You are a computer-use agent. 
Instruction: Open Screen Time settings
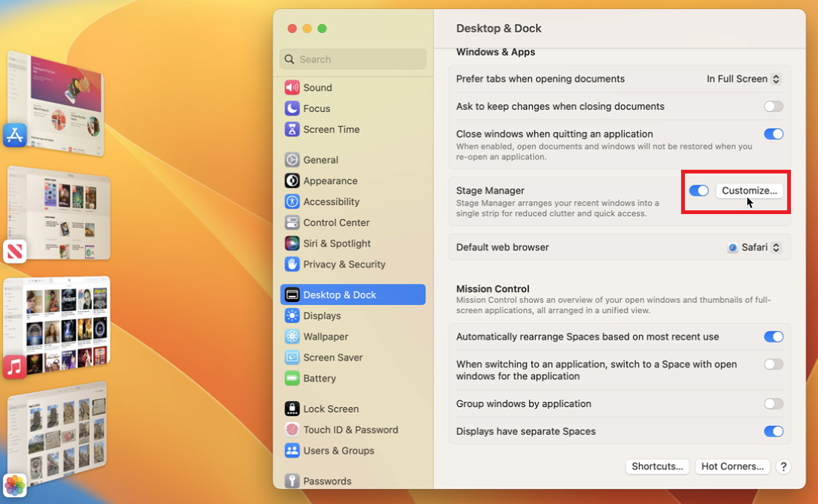[x=293, y=129]
